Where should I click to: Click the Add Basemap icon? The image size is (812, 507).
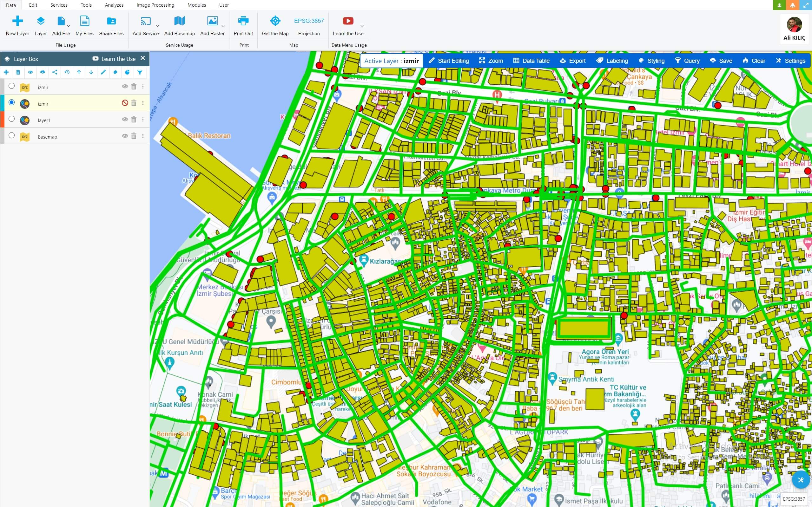[180, 21]
